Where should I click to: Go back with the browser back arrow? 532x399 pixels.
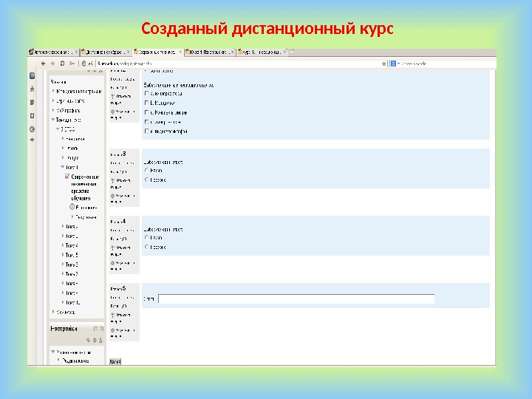[43, 64]
